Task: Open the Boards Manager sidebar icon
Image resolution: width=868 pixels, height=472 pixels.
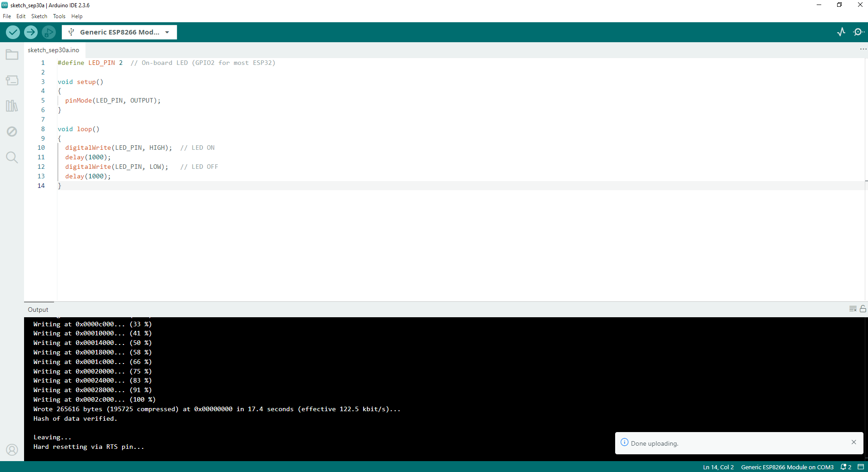Action: [12, 81]
